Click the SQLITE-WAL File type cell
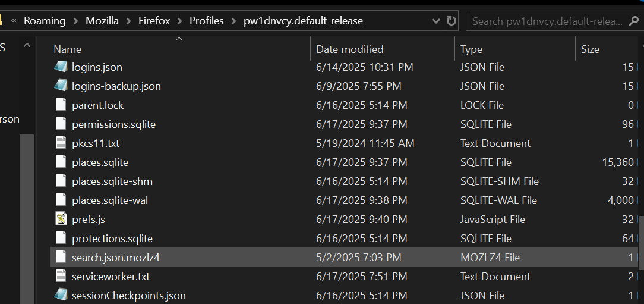The image size is (644, 304). pos(498,200)
